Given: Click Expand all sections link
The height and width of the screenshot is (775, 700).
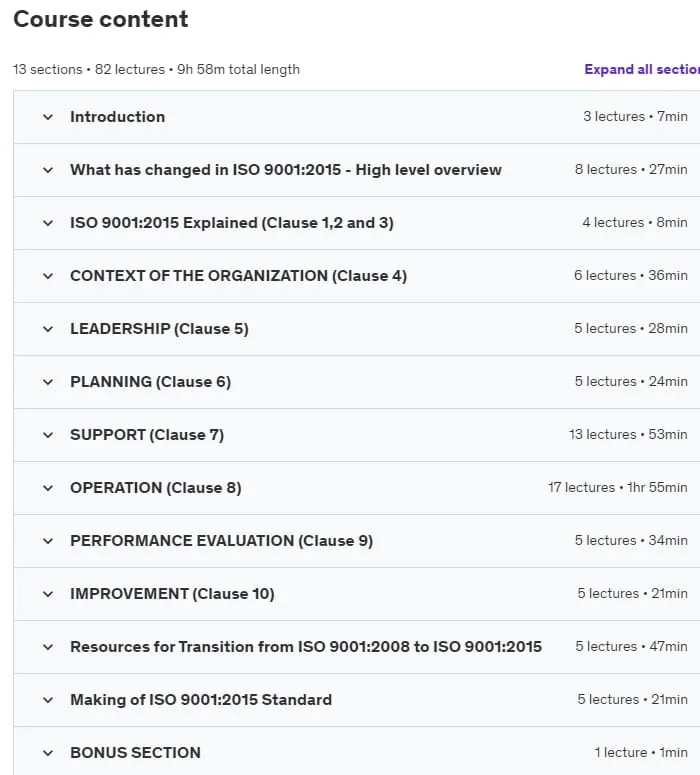Looking at the screenshot, I should point(642,69).
